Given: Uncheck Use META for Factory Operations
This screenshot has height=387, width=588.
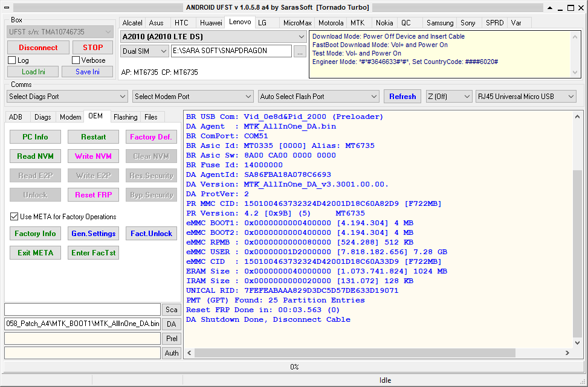Looking at the screenshot, I should [x=15, y=217].
